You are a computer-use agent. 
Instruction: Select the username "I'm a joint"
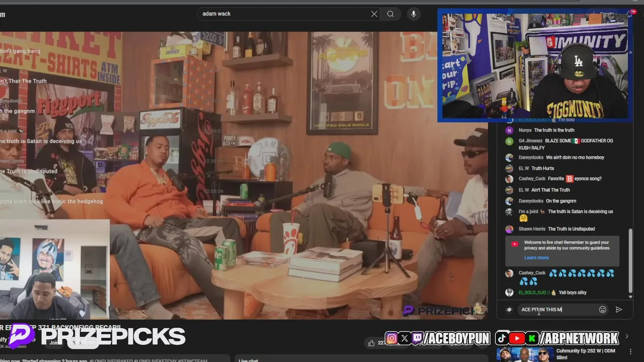click(529, 212)
